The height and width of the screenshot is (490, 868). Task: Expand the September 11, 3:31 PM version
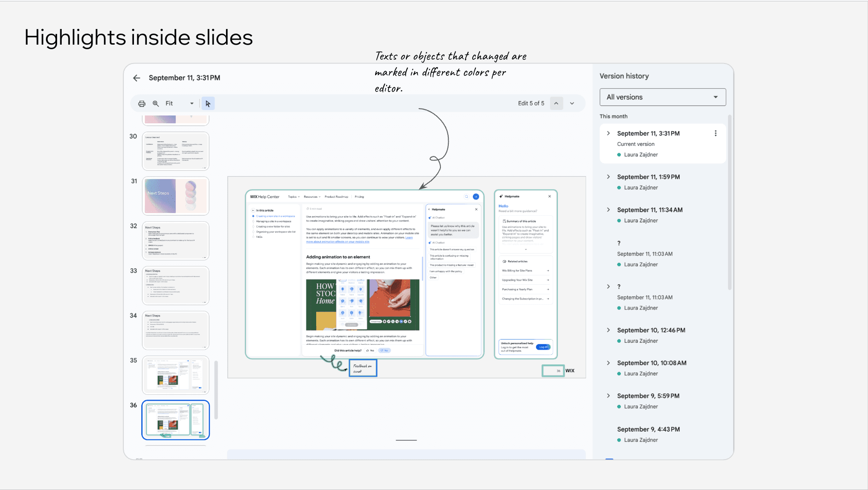pyautogui.click(x=608, y=133)
